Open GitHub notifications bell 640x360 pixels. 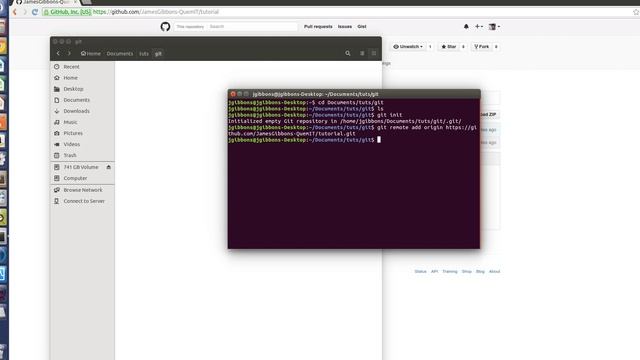(x=466, y=27)
